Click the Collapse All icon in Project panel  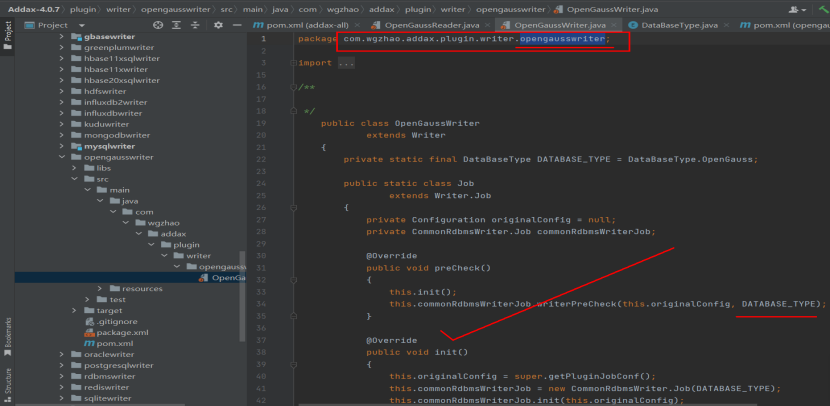pyautogui.click(x=195, y=25)
